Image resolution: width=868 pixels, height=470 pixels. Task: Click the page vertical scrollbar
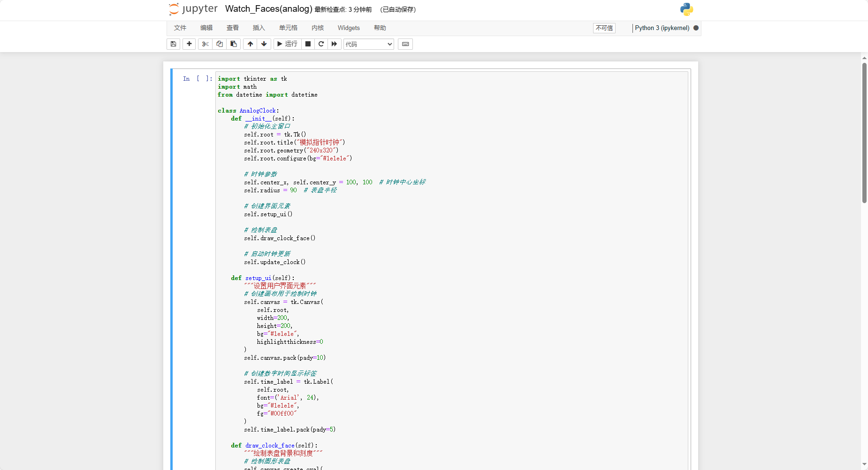864,133
